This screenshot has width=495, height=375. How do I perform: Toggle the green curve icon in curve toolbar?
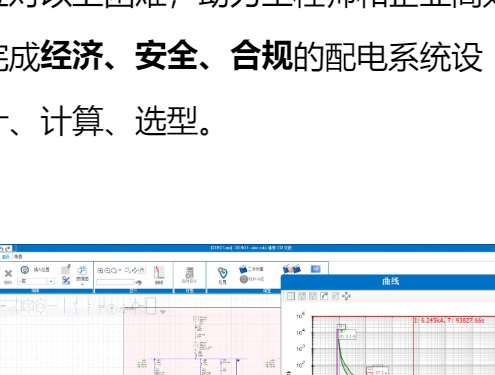(x=324, y=296)
